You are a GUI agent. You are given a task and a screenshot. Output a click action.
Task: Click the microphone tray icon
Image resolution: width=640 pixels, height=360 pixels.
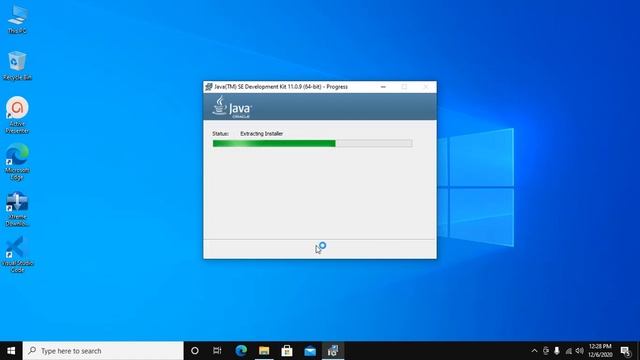557,351
